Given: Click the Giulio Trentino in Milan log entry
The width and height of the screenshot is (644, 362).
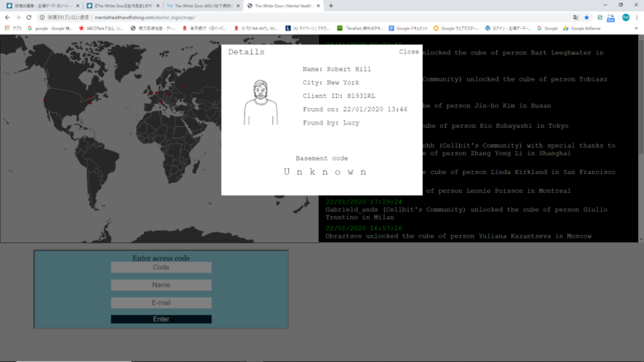Looking at the screenshot, I should [466, 214].
